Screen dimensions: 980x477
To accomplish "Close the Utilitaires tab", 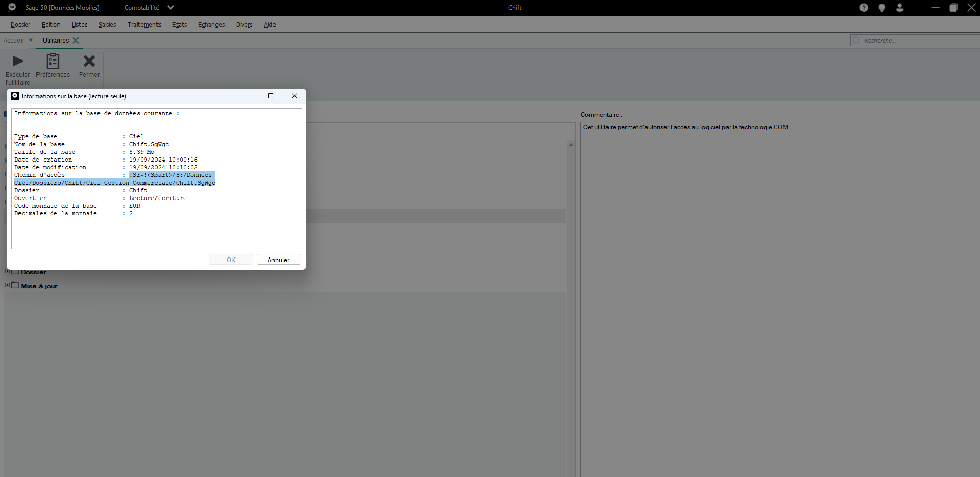I will pos(76,40).
